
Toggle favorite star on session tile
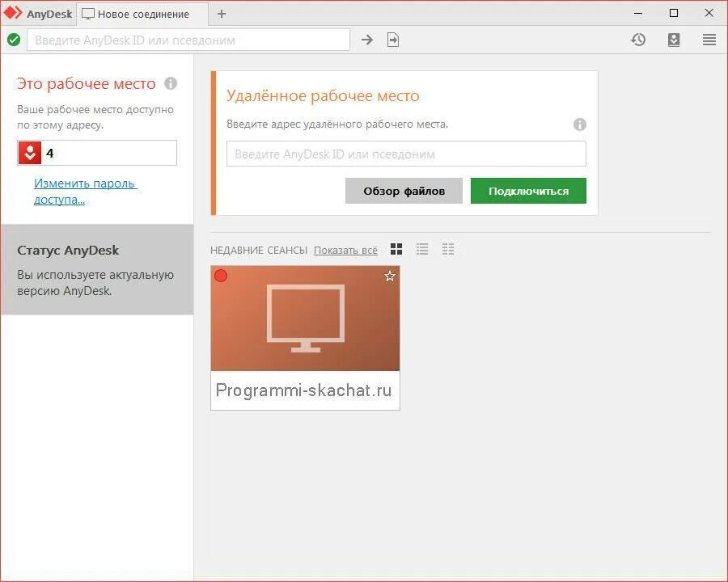point(390,276)
